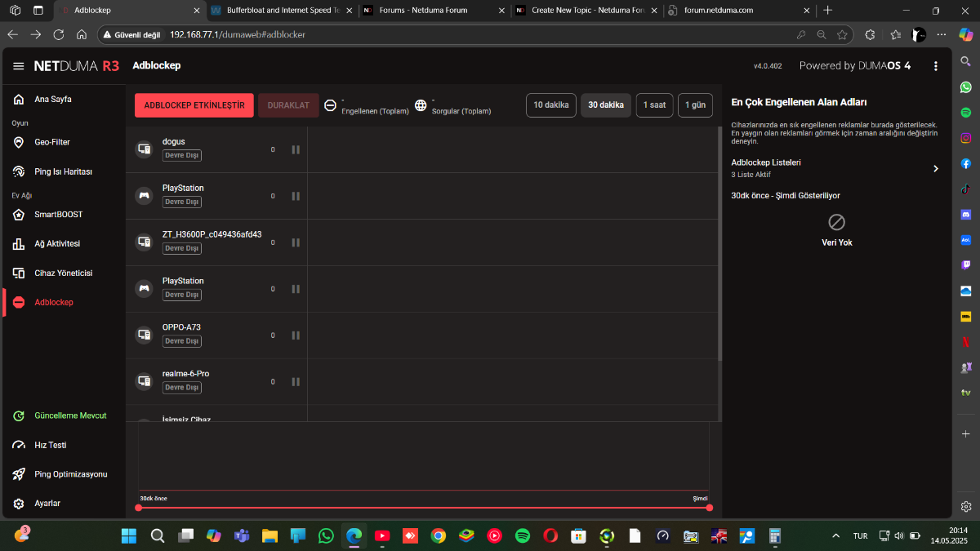980x551 pixels.
Task: Click the page refresh icon in browser
Action: click(59, 34)
